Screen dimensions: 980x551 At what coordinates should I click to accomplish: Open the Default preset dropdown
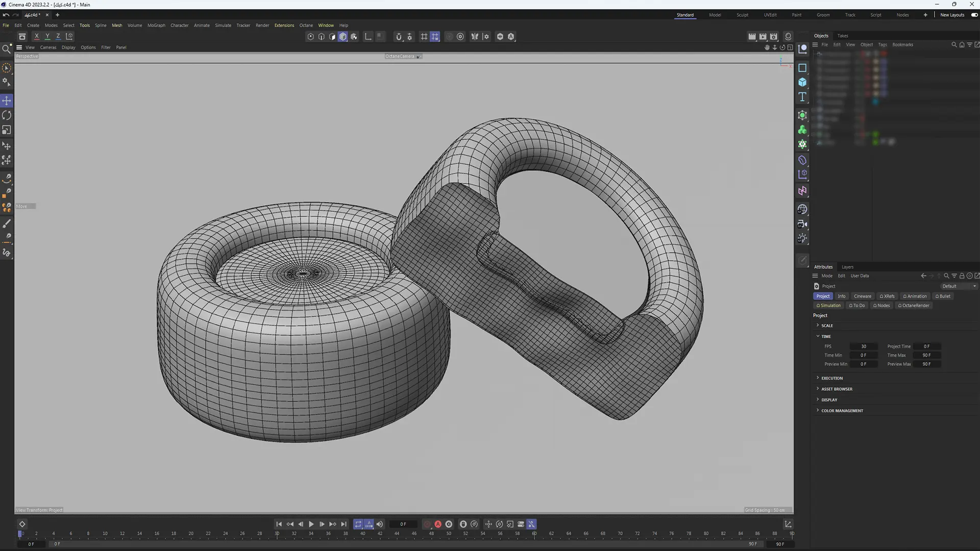coord(959,286)
